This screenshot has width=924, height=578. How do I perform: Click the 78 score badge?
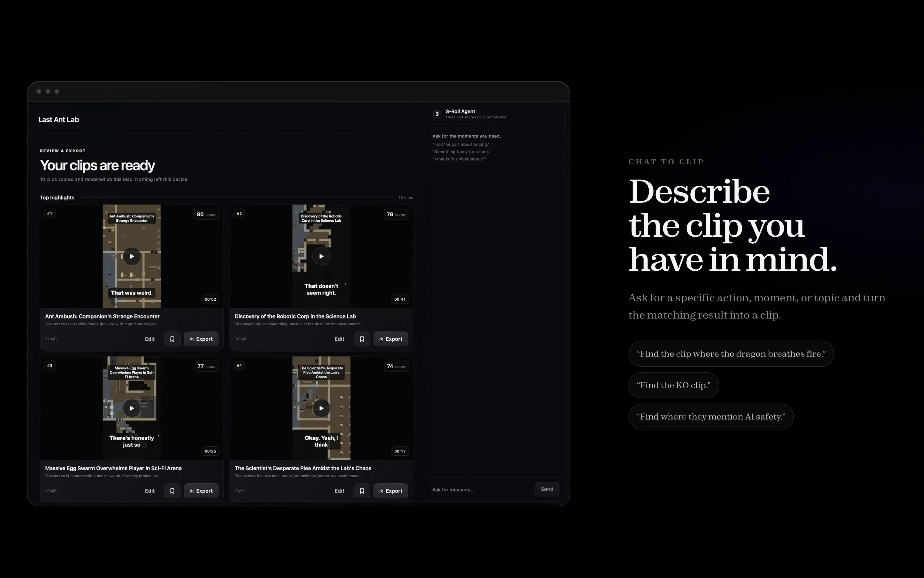pyautogui.click(x=396, y=215)
